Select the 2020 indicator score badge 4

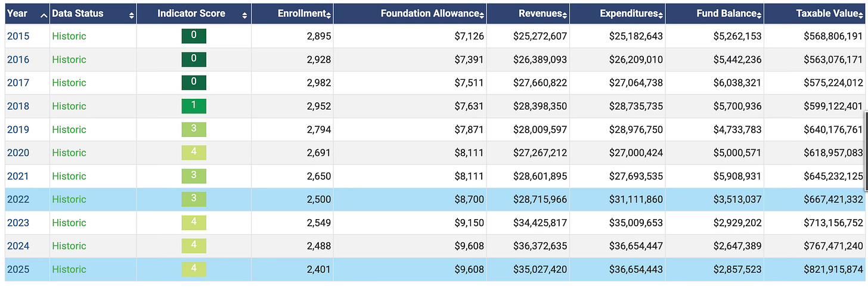pyautogui.click(x=194, y=152)
